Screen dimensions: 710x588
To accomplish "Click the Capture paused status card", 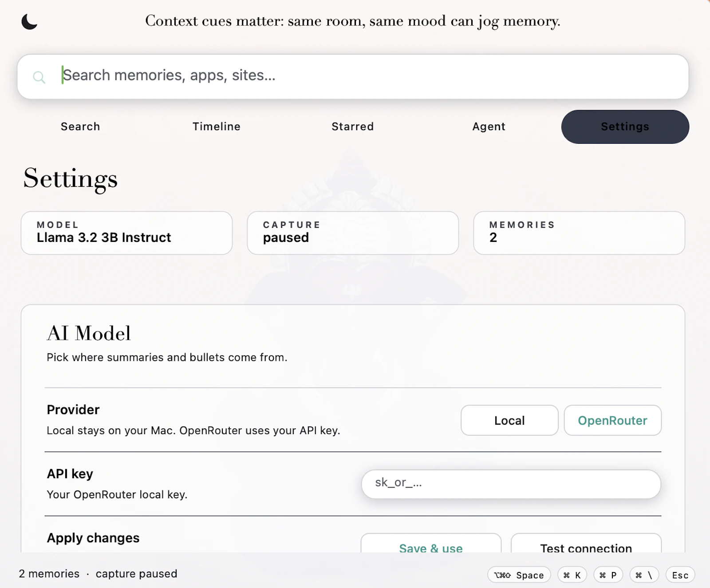I will tap(353, 233).
